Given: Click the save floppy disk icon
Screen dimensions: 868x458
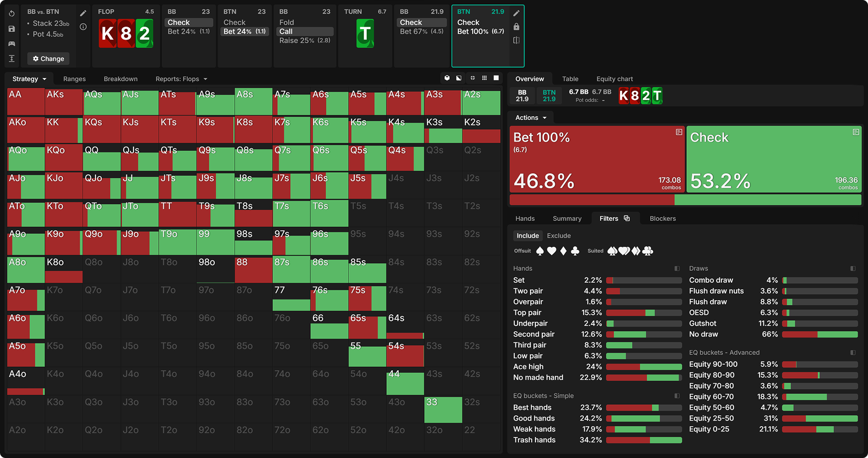Looking at the screenshot, I should click(11, 29).
